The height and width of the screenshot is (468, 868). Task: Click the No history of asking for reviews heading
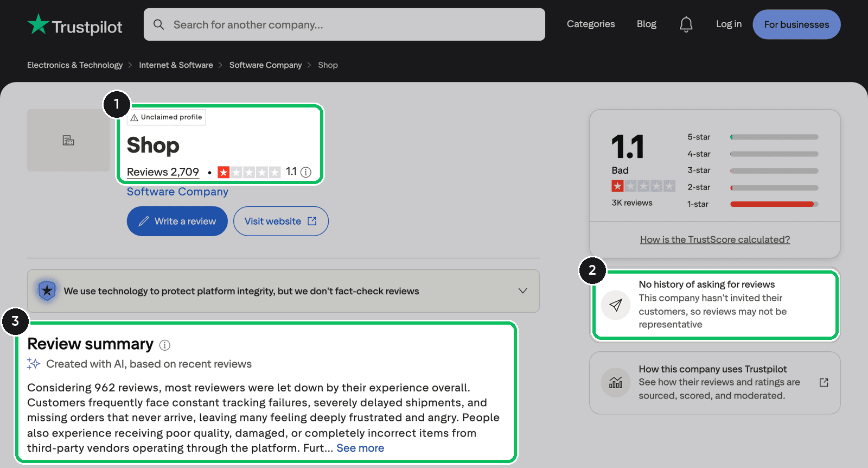(x=707, y=284)
